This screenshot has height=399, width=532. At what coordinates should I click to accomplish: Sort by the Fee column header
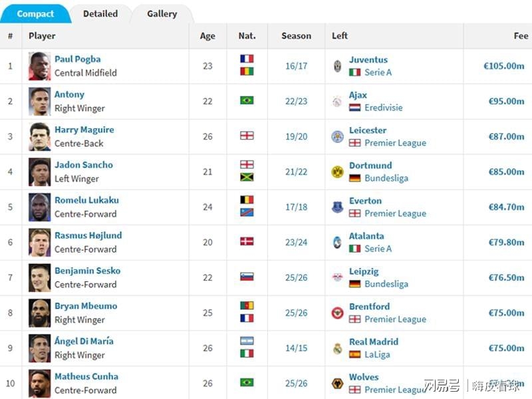pyautogui.click(x=521, y=36)
